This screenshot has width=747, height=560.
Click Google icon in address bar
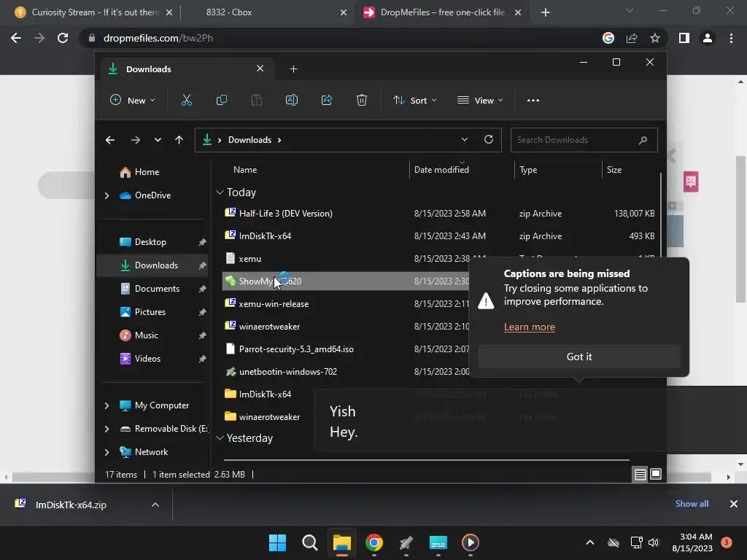point(608,38)
